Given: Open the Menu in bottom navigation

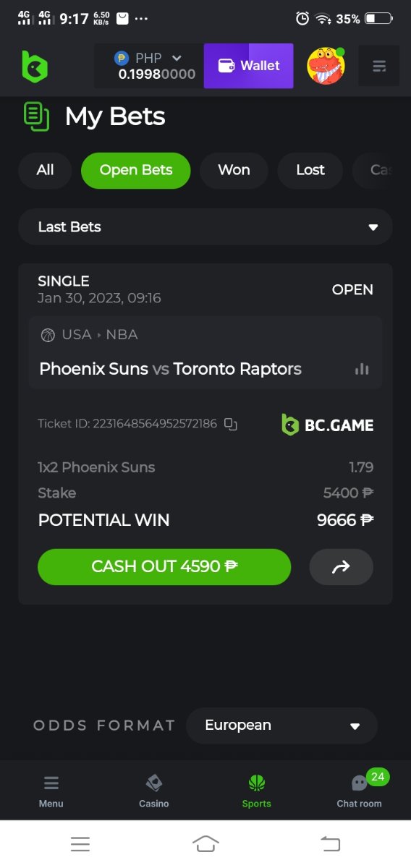Looking at the screenshot, I should pos(51,790).
